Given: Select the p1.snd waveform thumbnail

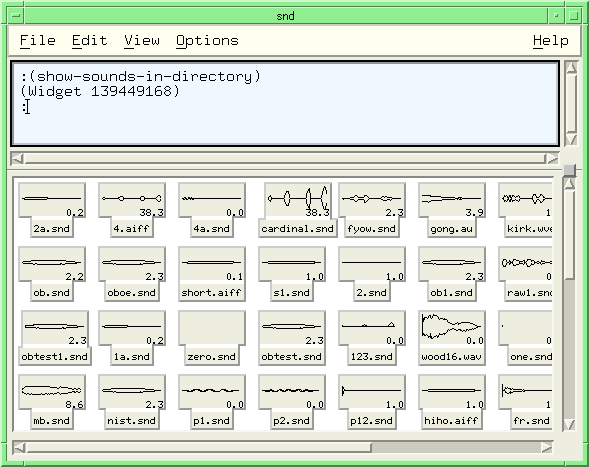Looking at the screenshot, I should [212, 392].
